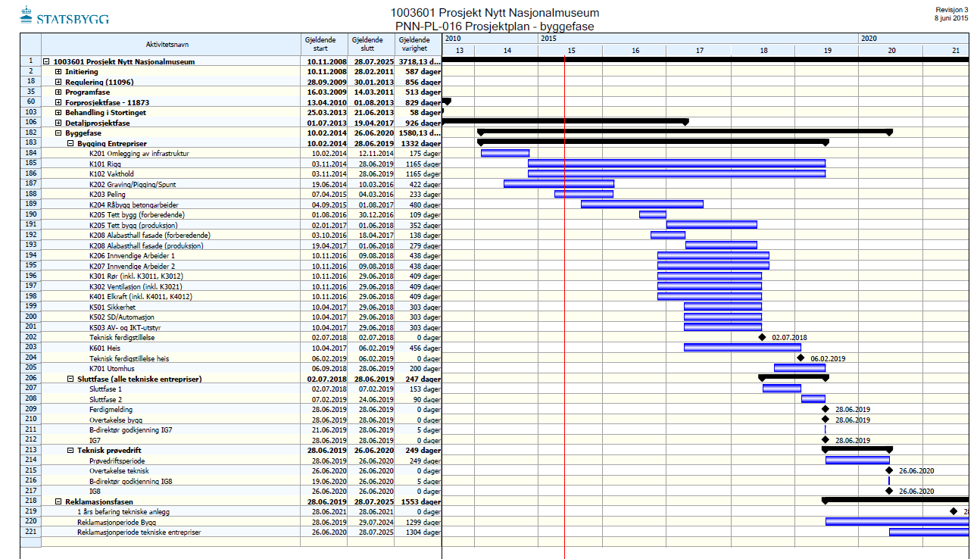Select the K502 SD/Automasjon activity
Screen dimensions: 980x559
pos(230,317)
